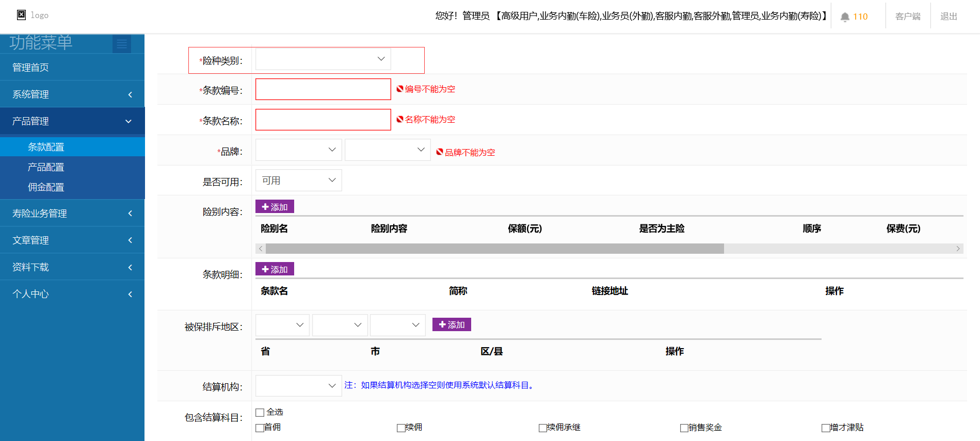
Task: Expand the 结算机构 dropdown
Action: coord(298,386)
